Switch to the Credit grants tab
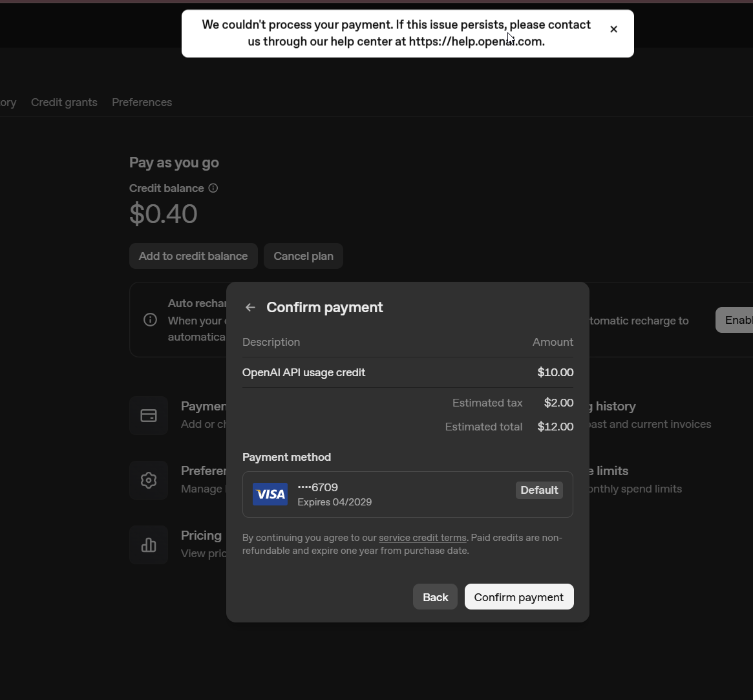 pyautogui.click(x=64, y=102)
